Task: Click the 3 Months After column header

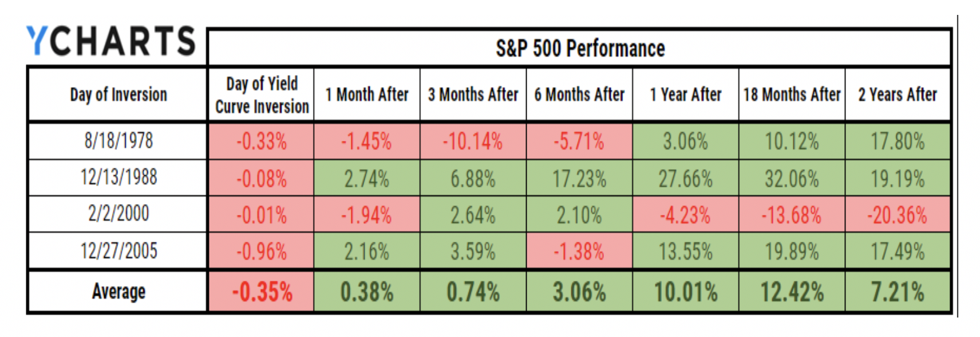Action: point(473,95)
